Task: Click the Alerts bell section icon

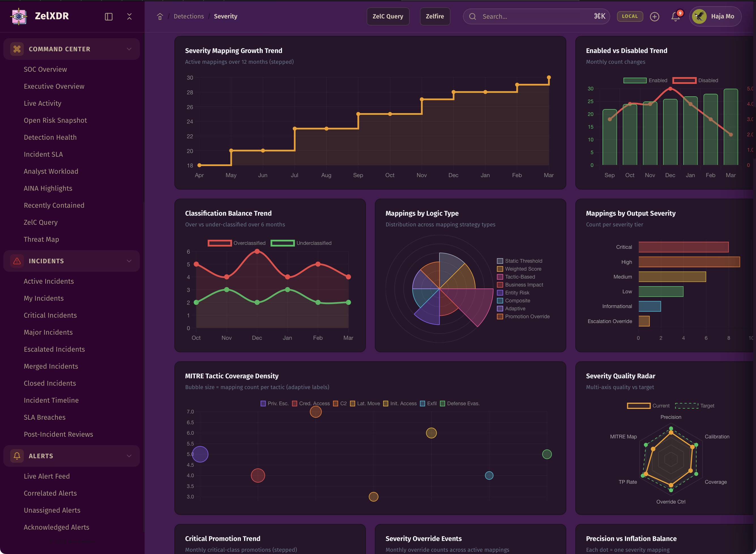Action: point(17,456)
